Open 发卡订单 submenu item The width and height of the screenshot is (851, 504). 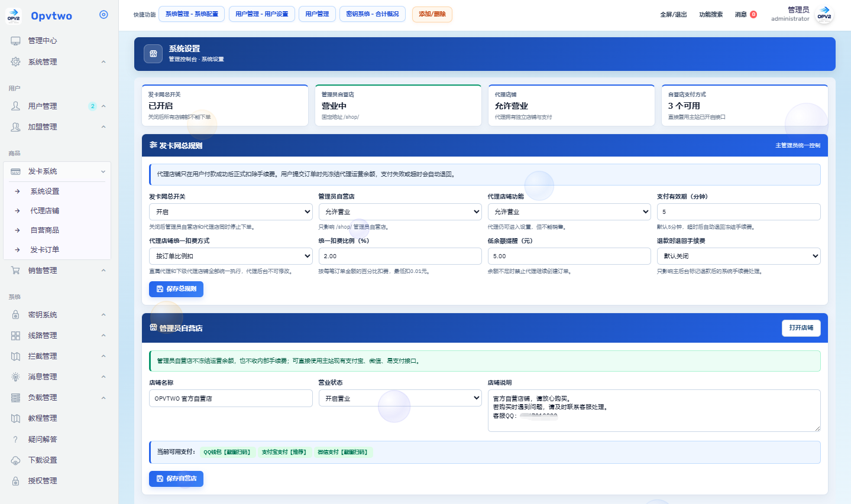click(45, 250)
